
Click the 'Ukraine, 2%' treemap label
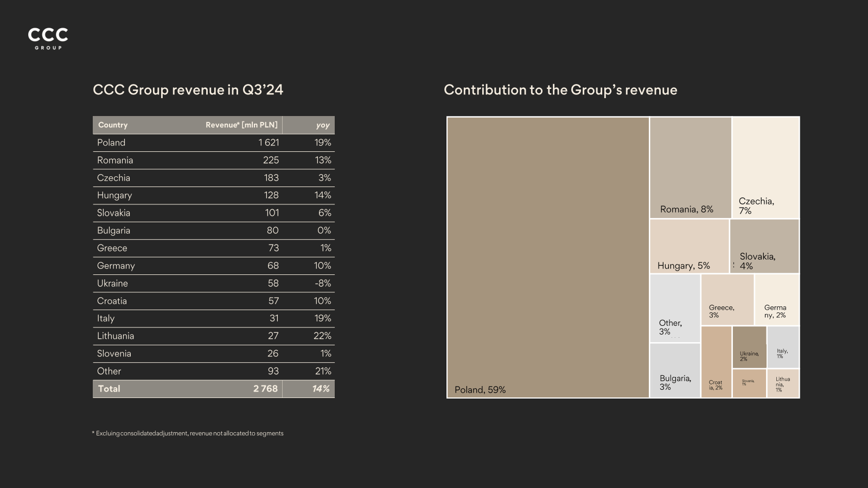pyautogui.click(x=749, y=356)
